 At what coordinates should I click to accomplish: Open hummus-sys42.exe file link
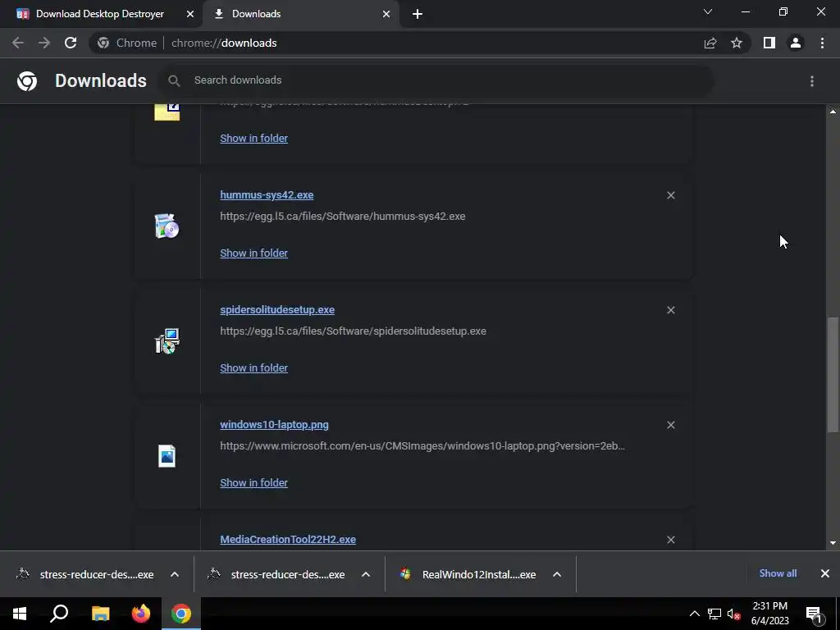(267, 195)
